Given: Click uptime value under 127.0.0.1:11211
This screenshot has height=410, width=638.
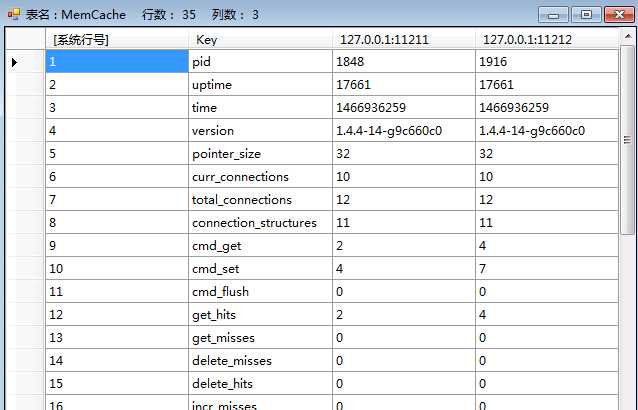Looking at the screenshot, I should tap(404, 85).
